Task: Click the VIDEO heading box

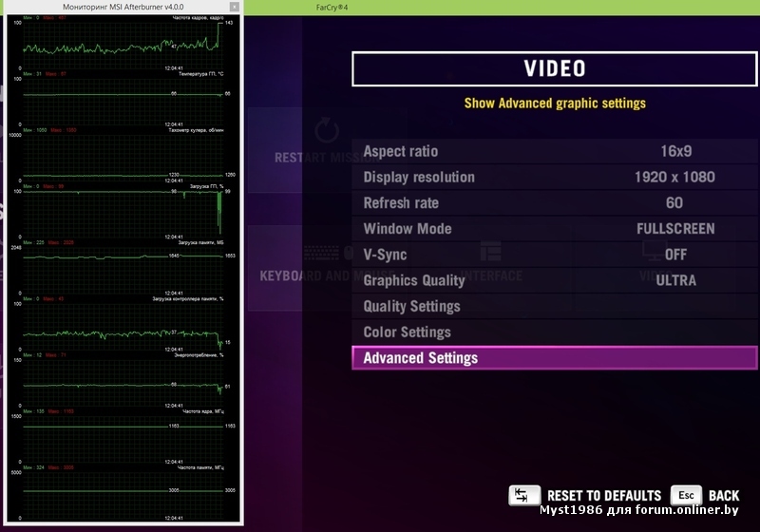Action: click(555, 68)
